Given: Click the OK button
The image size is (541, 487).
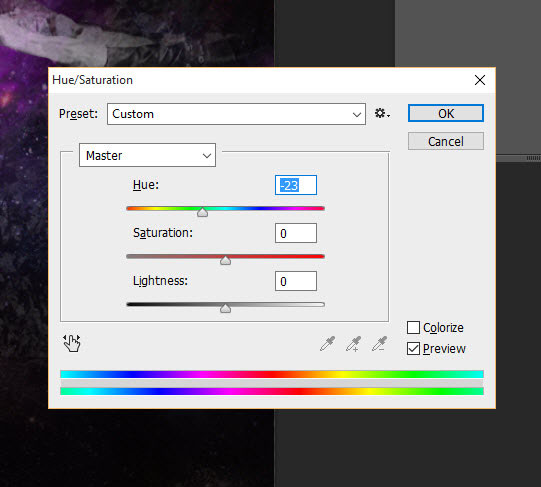Looking at the screenshot, I should coord(446,113).
